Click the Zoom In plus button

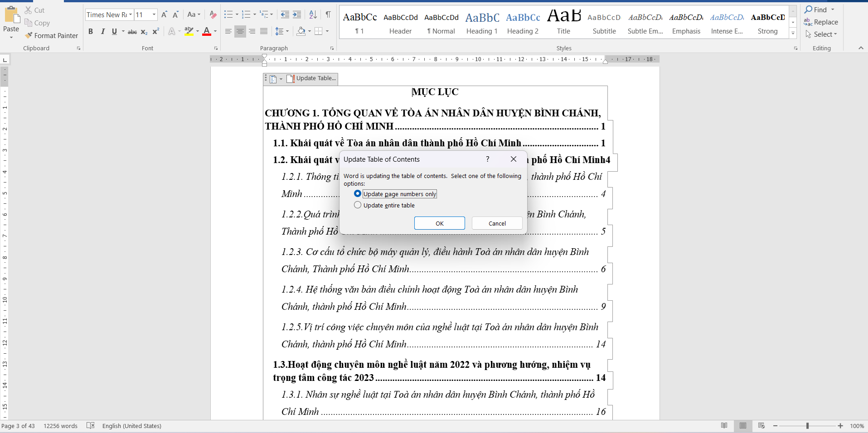pyautogui.click(x=840, y=426)
